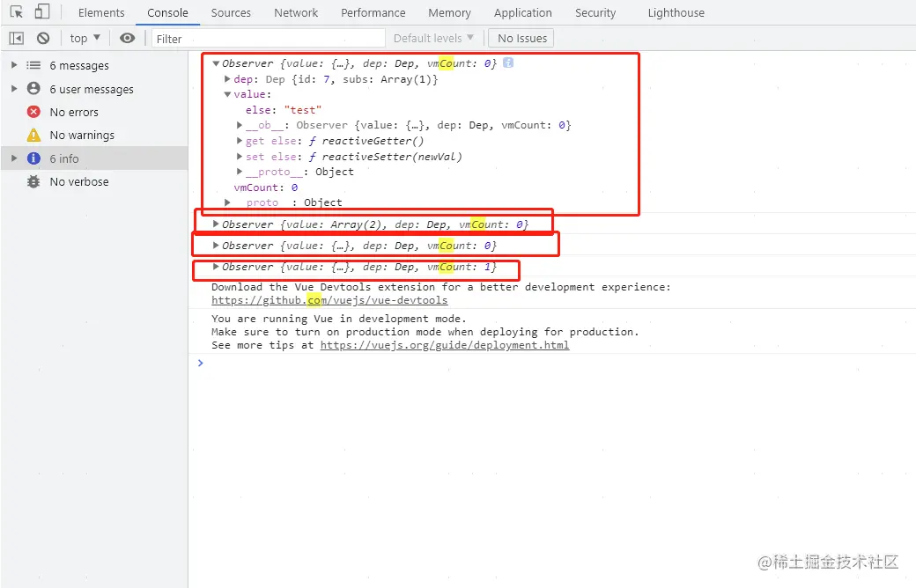Click the verbose bug icon
The width and height of the screenshot is (916, 588).
point(33,181)
